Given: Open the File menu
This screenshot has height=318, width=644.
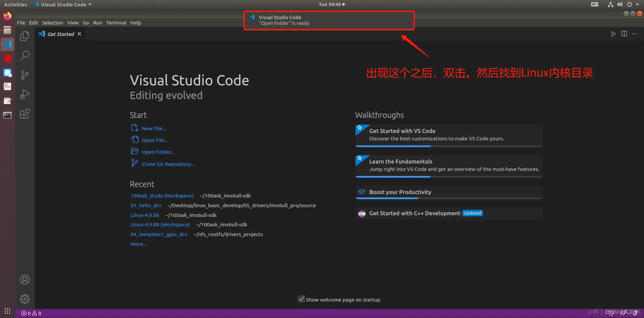Looking at the screenshot, I should 21,23.
